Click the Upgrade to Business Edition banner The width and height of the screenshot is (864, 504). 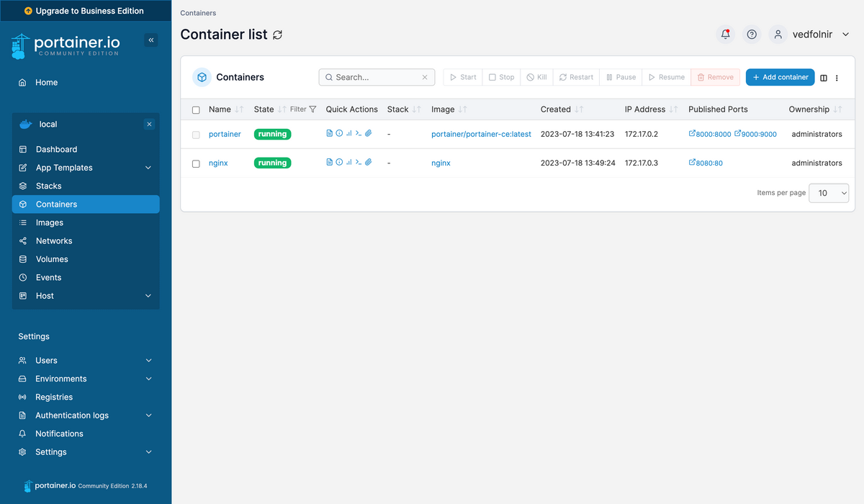point(86,11)
